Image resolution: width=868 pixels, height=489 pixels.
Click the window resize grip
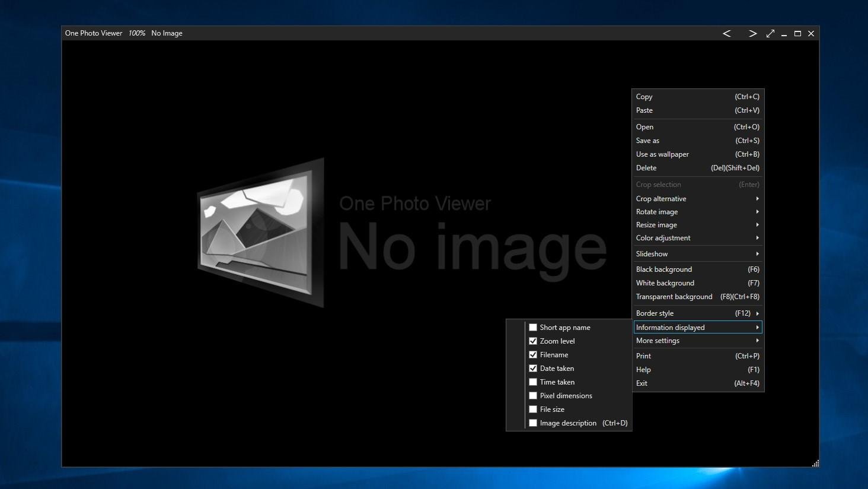coord(815,463)
